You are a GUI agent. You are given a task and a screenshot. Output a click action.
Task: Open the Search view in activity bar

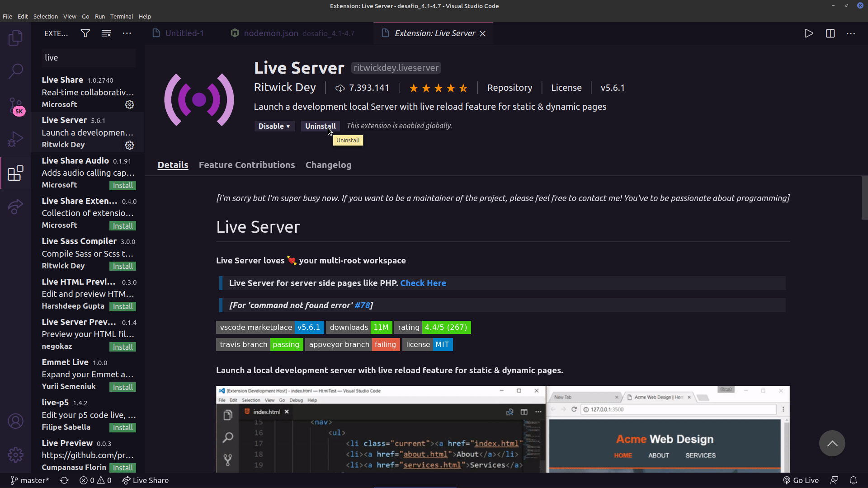coord(15,71)
